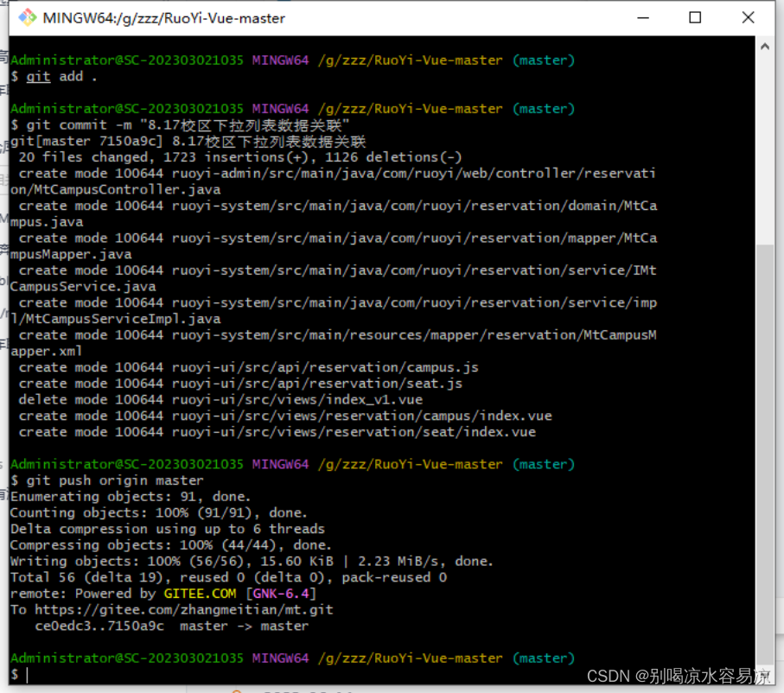Click the '$ git add .' command line

(54, 77)
